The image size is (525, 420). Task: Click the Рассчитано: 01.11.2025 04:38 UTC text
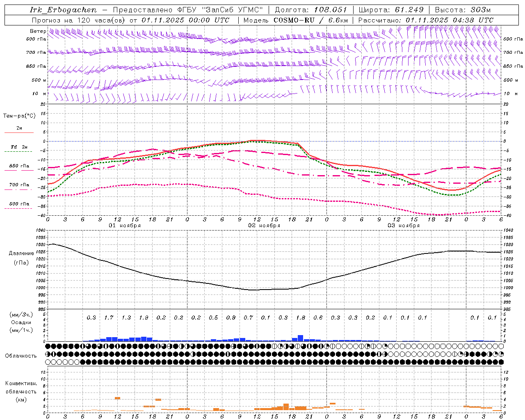coord(426,20)
